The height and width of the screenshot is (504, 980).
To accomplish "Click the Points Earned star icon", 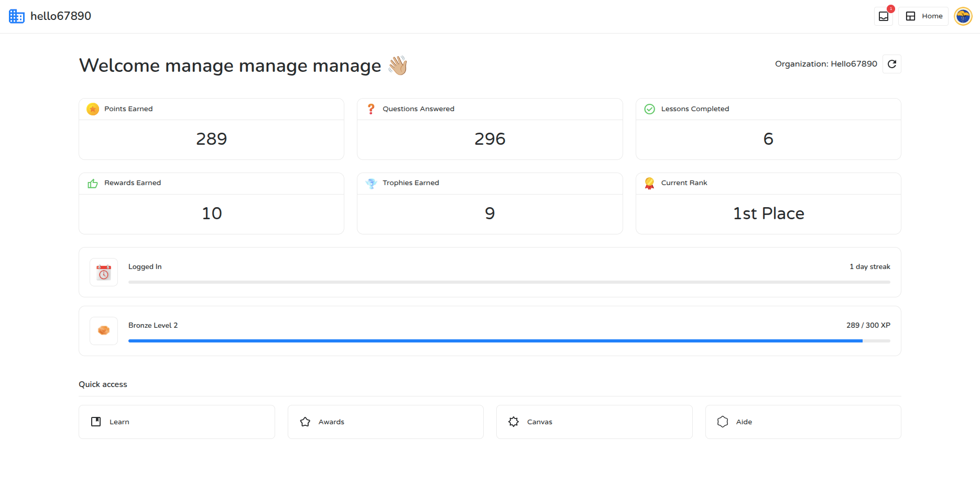I will click(93, 109).
